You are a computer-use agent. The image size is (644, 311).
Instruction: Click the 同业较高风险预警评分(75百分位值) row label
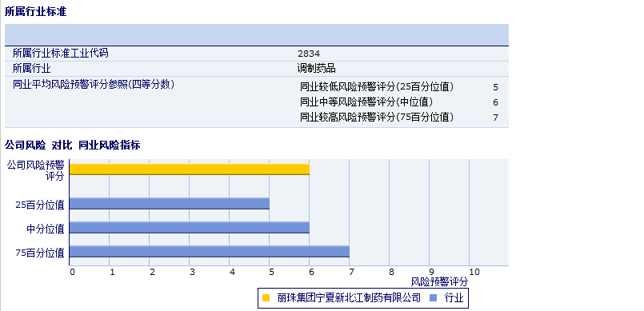click(x=377, y=118)
